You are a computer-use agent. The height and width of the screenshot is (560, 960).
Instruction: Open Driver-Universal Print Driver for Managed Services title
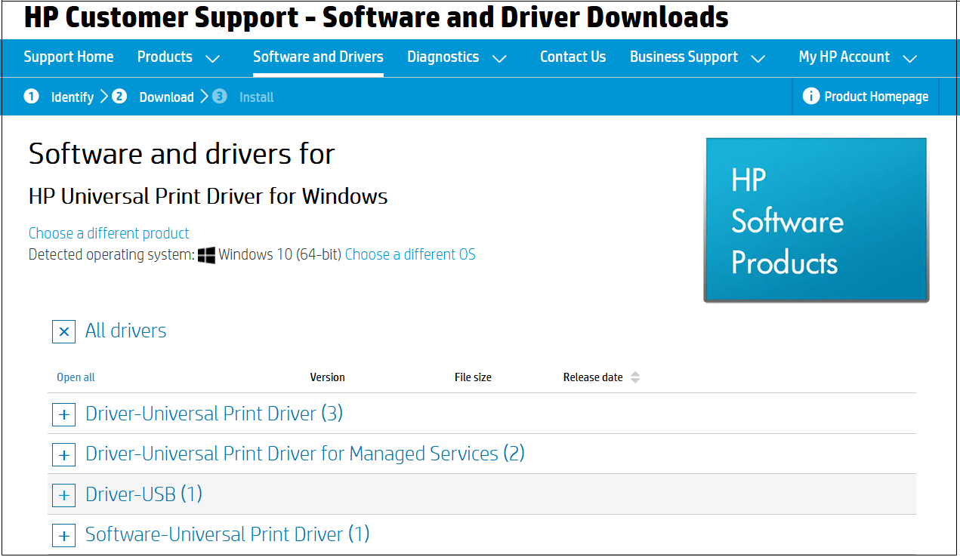(304, 454)
